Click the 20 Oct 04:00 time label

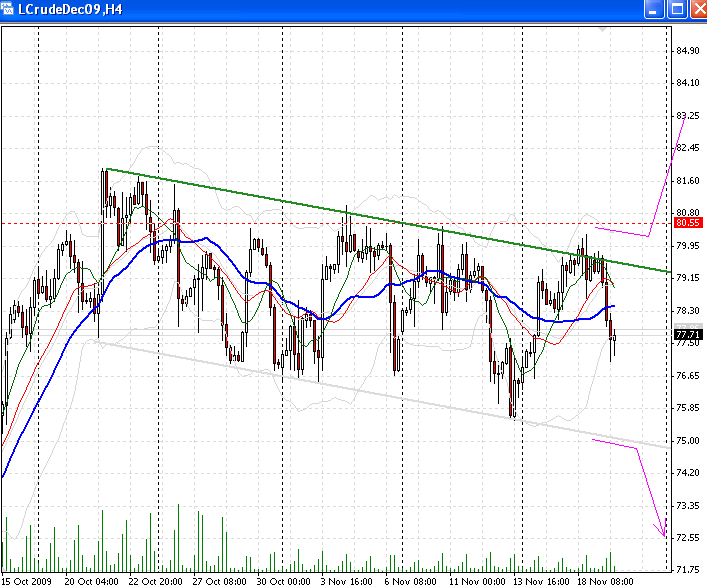coord(92,582)
